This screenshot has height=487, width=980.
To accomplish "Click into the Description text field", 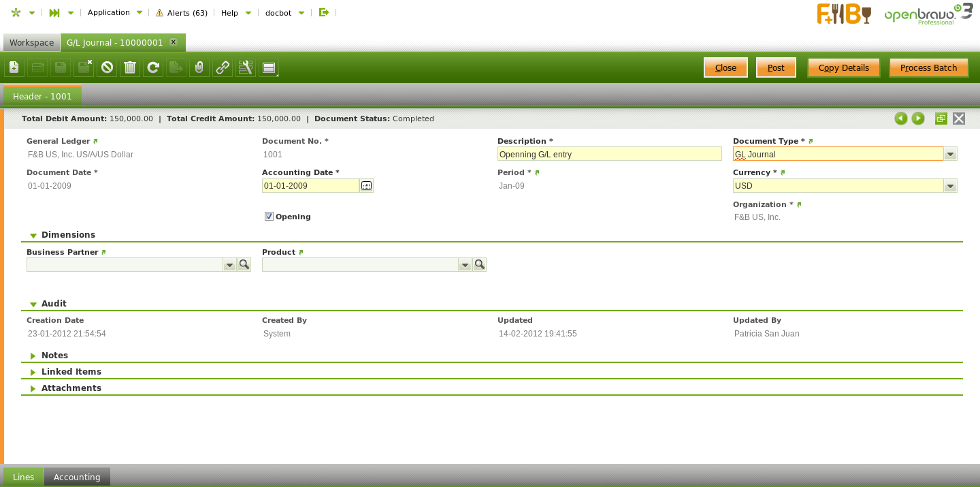I will [x=609, y=155].
